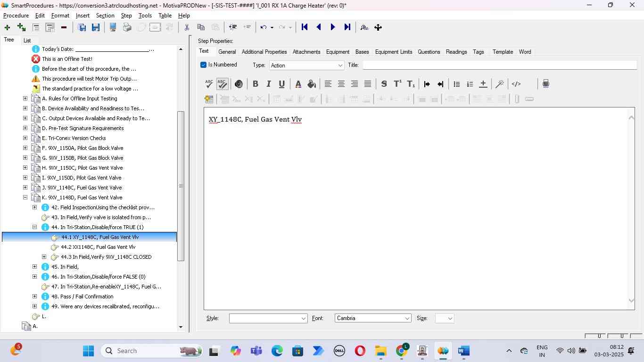Click the dark red minus delete icon

[64, 27]
